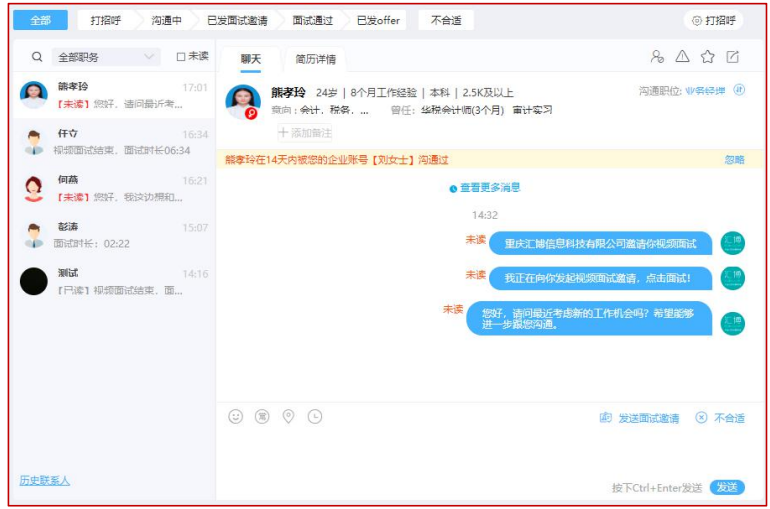Click 添加备注 note field
This screenshot has height=509, width=770.
point(305,133)
